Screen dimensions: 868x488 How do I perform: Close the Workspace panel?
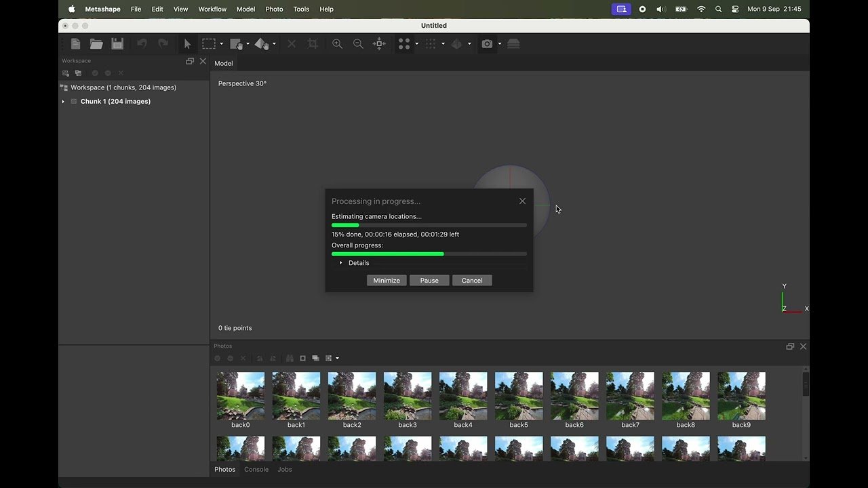[x=203, y=61]
